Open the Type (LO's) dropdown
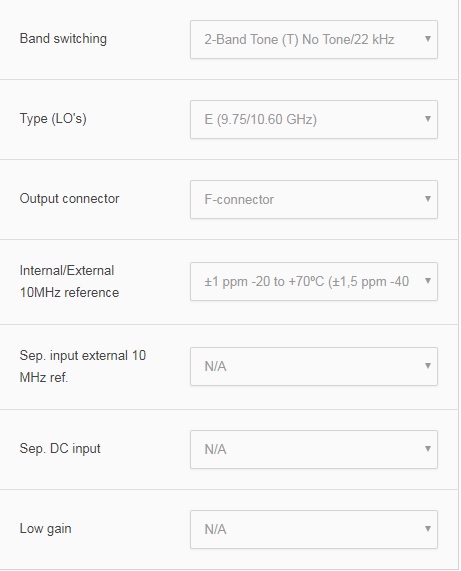The width and height of the screenshot is (461, 571). coord(314,119)
